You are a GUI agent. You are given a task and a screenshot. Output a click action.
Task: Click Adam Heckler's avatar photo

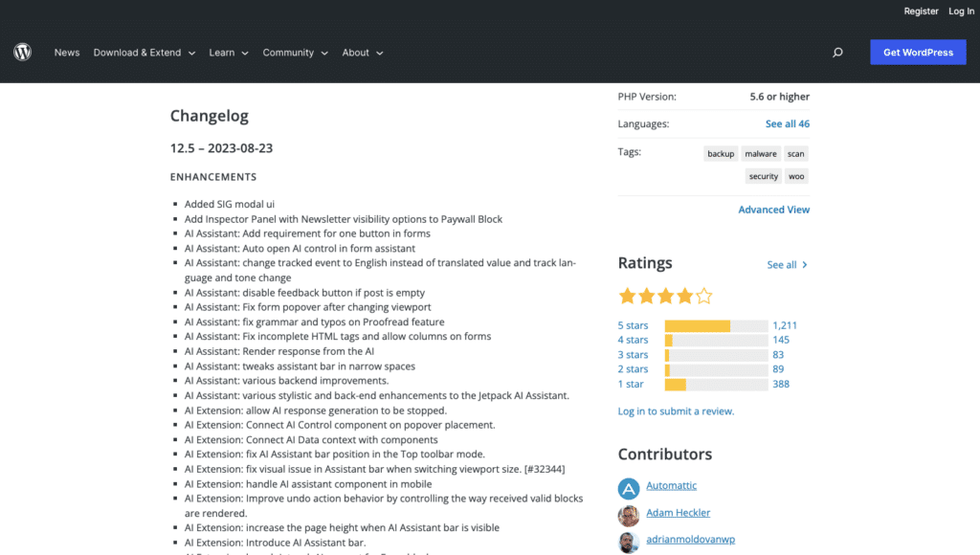[629, 516]
